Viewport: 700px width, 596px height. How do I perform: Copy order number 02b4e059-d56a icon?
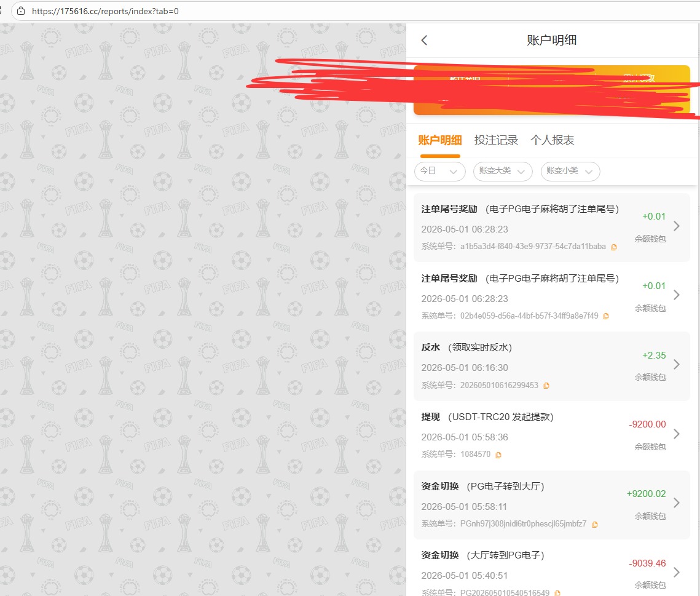(606, 316)
